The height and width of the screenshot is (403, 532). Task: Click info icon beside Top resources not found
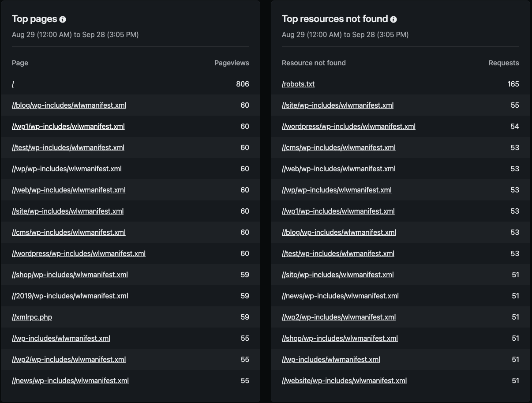coord(393,19)
